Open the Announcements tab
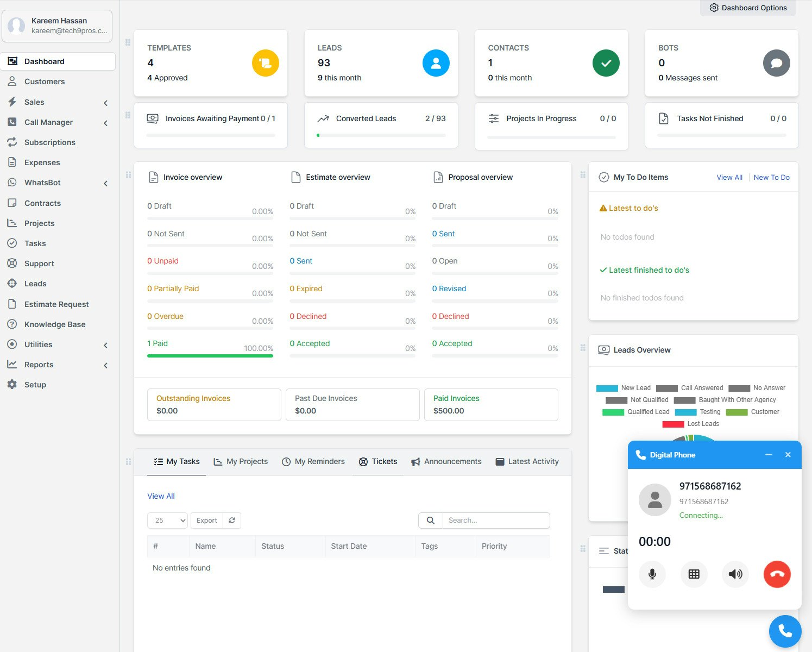 (x=446, y=461)
